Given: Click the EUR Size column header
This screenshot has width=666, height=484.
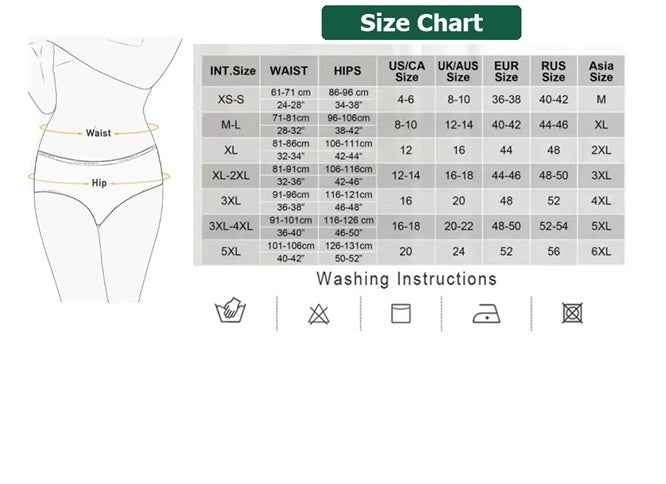Looking at the screenshot, I should (506, 71).
